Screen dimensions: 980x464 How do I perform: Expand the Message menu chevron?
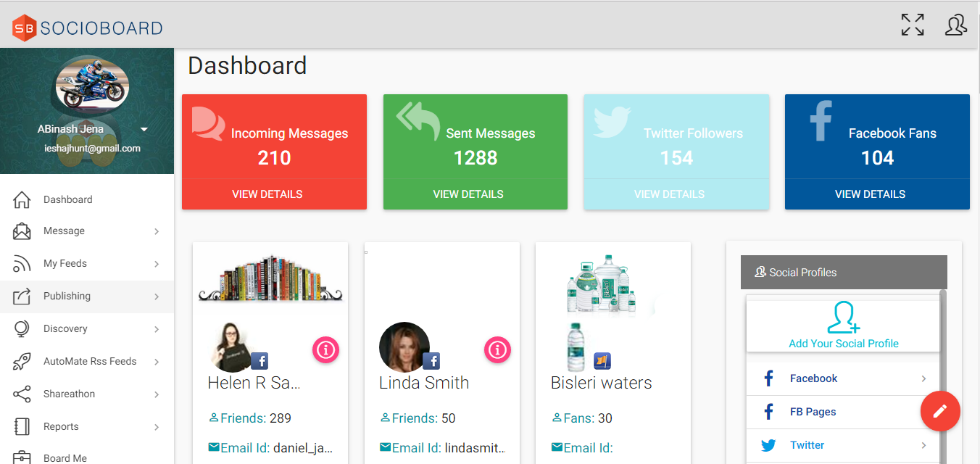[157, 231]
